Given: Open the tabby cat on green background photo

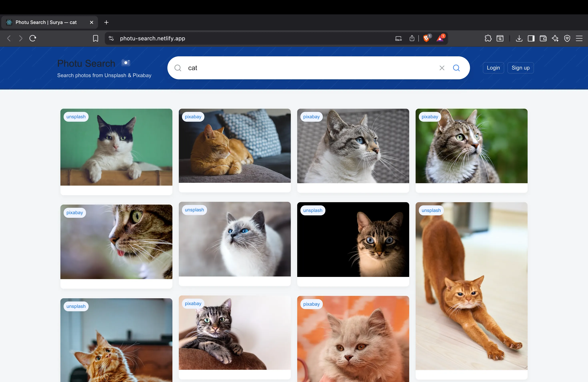Looking at the screenshot, I should [471, 146].
